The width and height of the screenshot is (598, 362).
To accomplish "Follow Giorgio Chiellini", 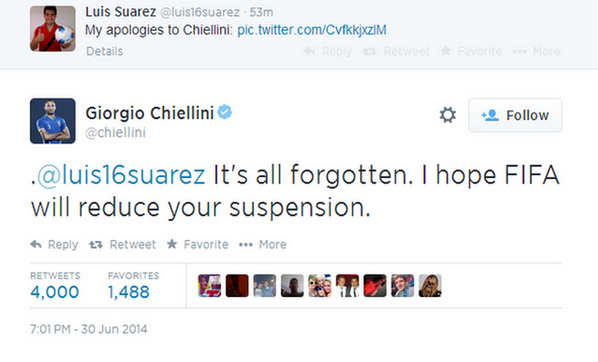I will coord(515,115).
